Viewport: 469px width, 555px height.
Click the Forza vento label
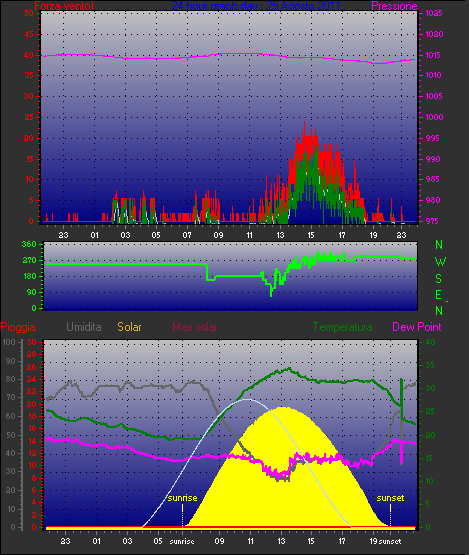[64, 6]
